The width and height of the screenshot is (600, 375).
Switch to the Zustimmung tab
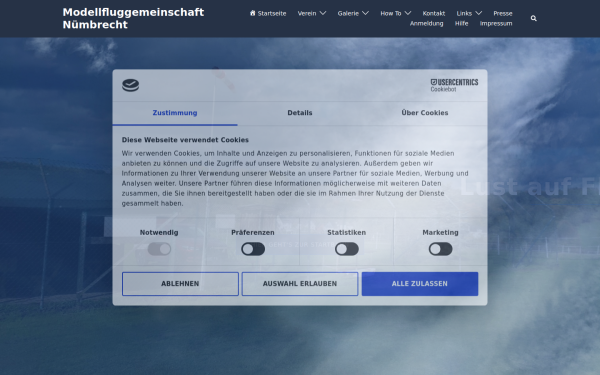point(175,113)
